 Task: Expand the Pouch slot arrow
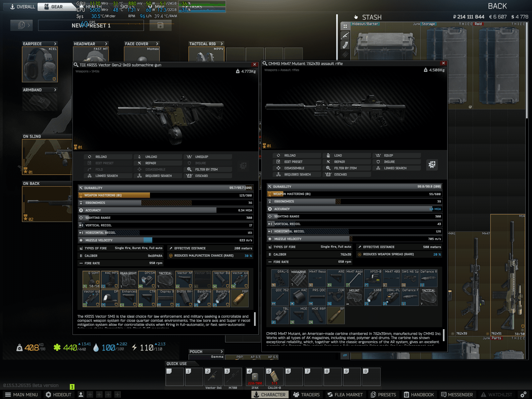click(222, 351)
